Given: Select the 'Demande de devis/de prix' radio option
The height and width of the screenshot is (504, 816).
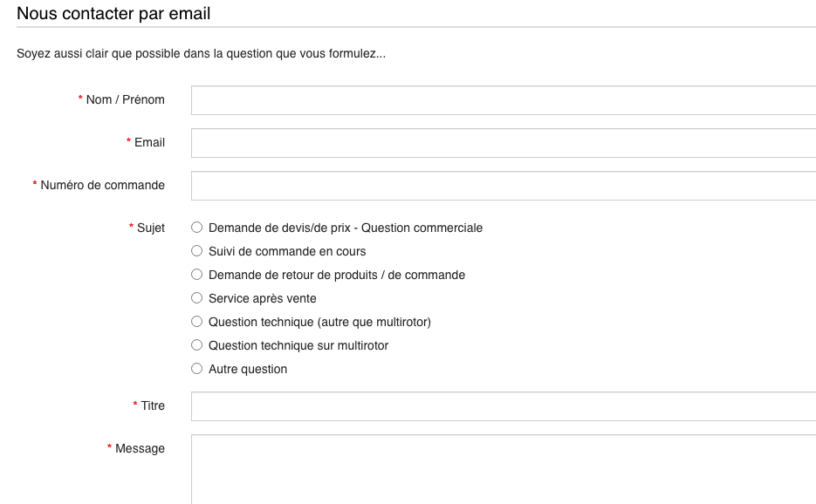Looking at the screenshot, I should point(196,228).
